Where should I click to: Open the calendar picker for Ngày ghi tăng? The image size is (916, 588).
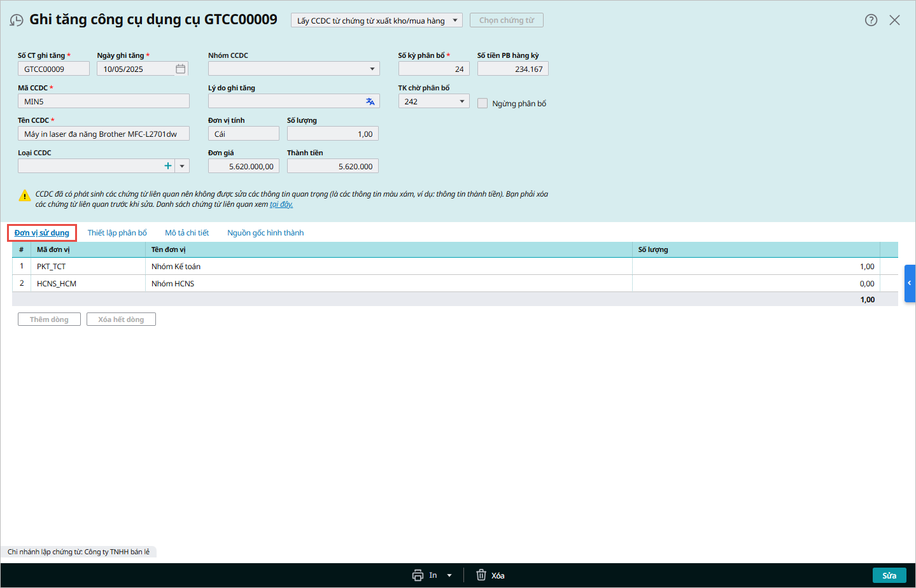tap(181, 69)
